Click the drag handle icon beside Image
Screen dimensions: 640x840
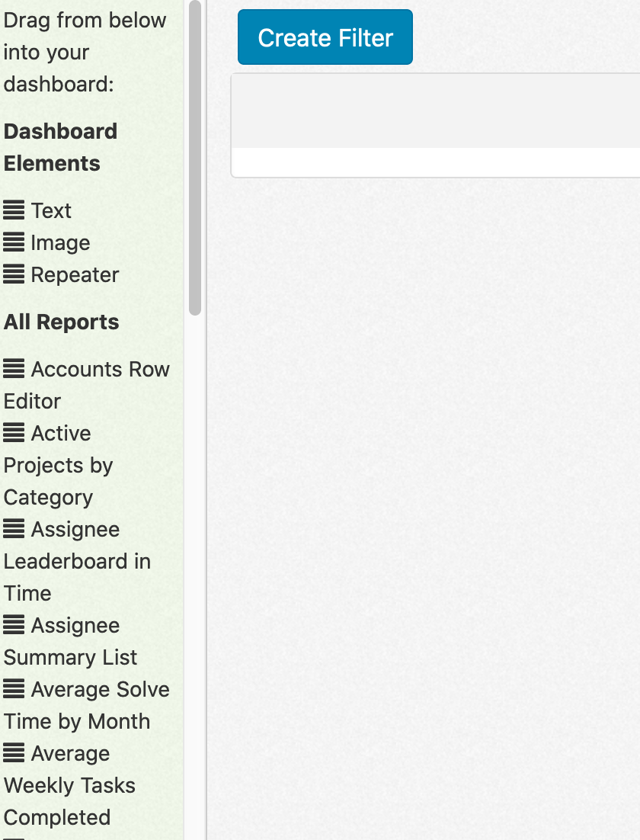pyautogui.click(x=14, y=243)
